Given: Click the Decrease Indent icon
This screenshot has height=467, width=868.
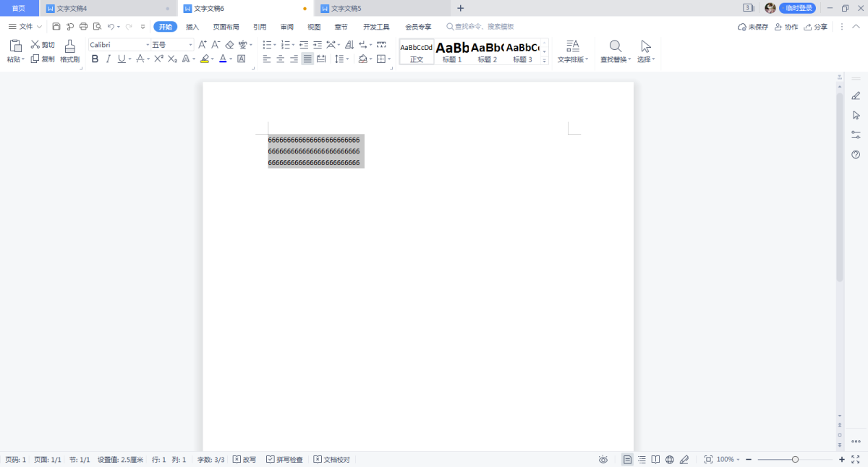Looking at the screenshot, I should (304, 45).
